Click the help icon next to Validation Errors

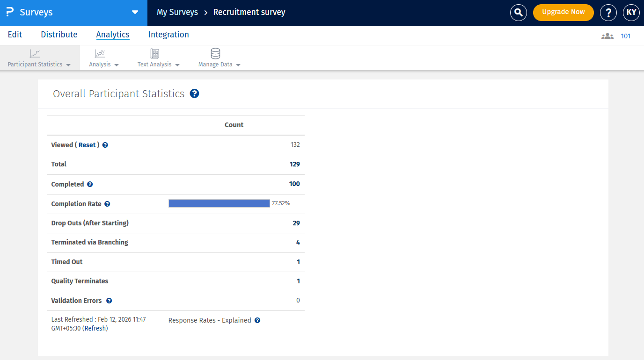click(x=109, y=300)
